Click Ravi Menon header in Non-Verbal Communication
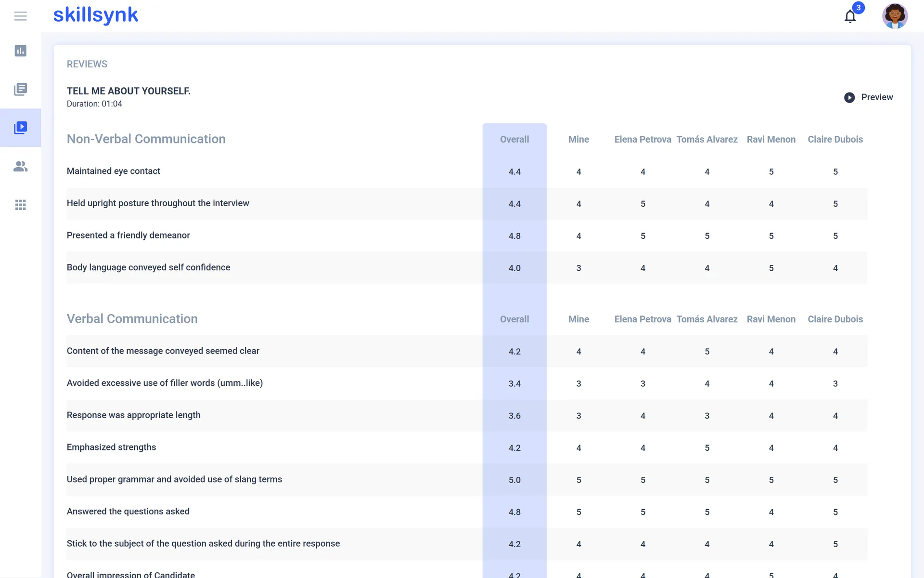This screenshot has width=924, height=578. 771,139
